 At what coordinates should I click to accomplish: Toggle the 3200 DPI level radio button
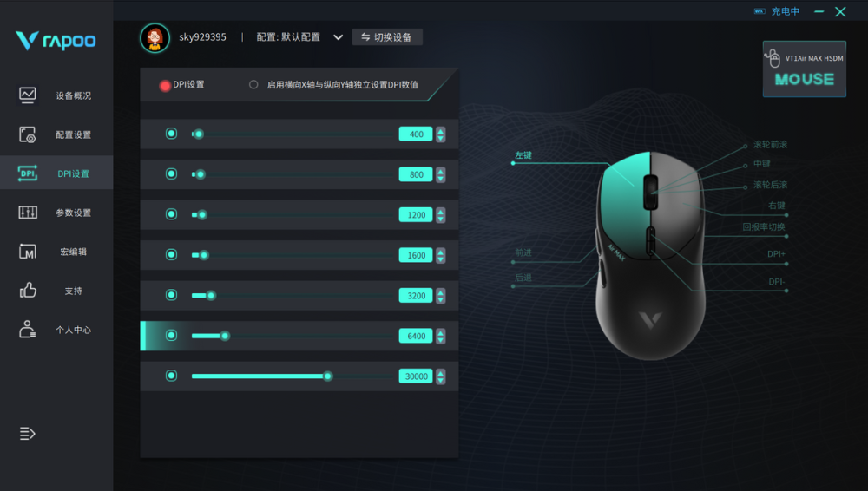(171, 295)
